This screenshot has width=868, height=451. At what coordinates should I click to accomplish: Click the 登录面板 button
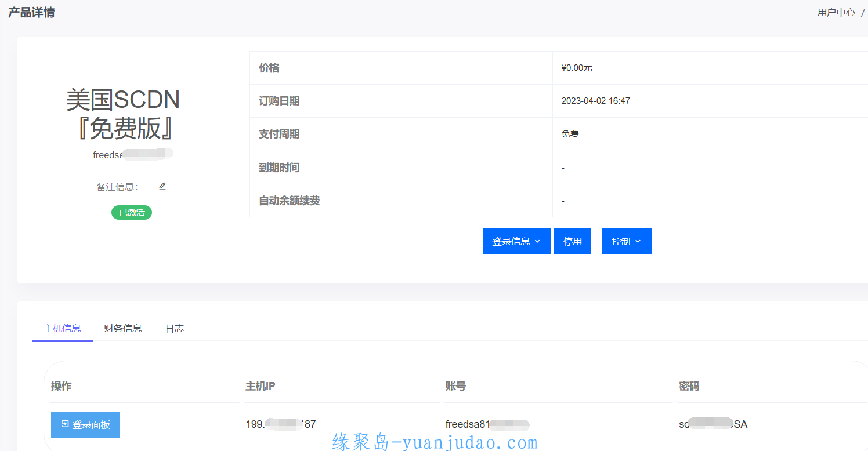tap(85, 424)
